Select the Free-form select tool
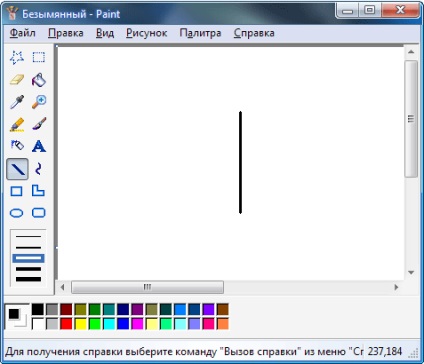 click(17, 57)
